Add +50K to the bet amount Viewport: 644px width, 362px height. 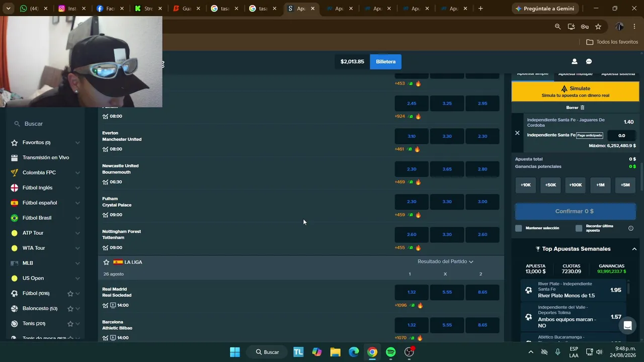[550, 185]
